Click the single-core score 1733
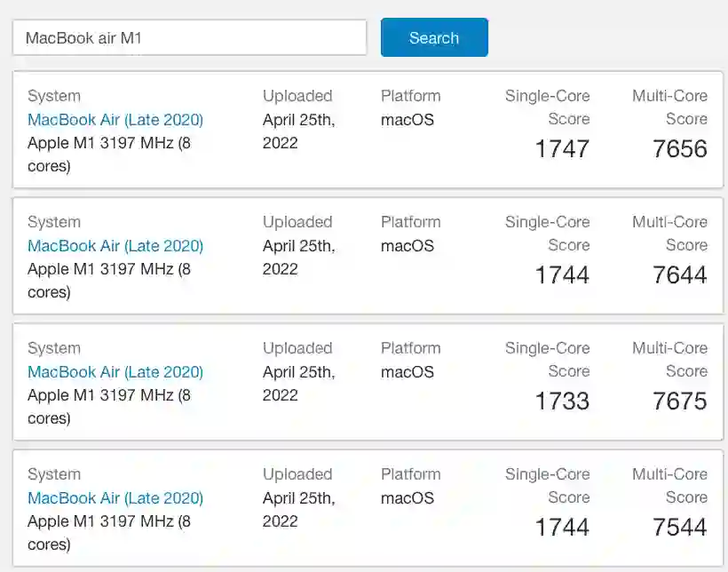Image resolution: width=728 pixels, height=572 pixels. pos(562,401)
